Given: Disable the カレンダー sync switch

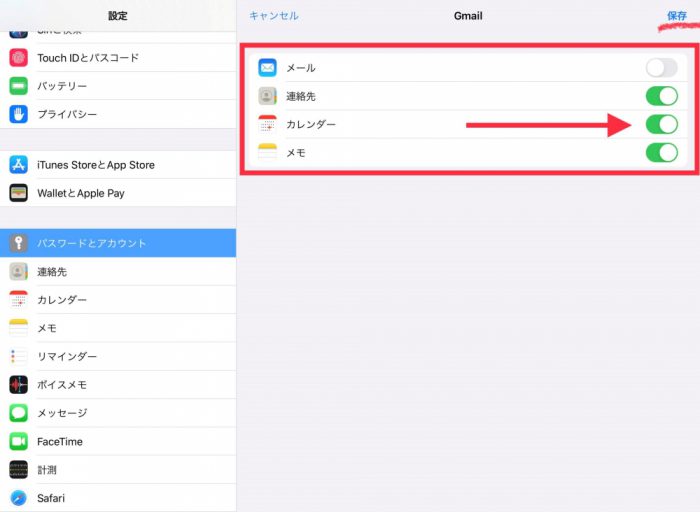Looking at the screenshot, I should click(x=662, y=124).
